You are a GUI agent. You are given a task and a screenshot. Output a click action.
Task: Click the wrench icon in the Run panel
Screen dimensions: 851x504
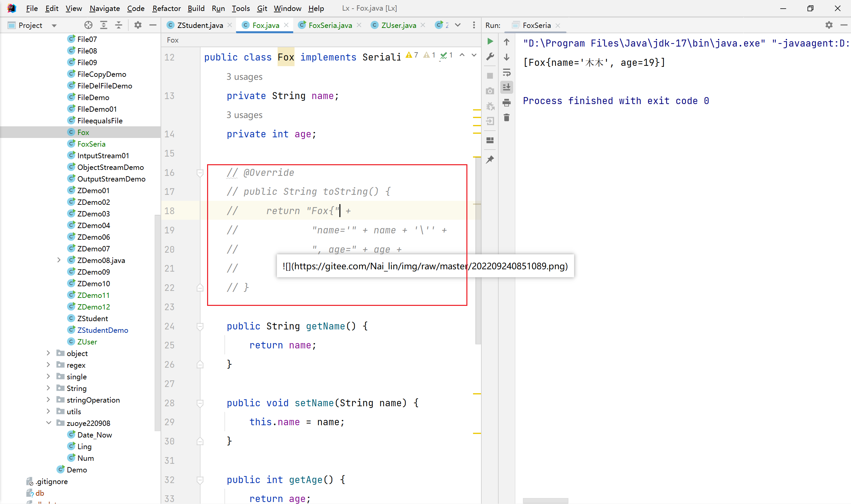[x=490, y=57]
